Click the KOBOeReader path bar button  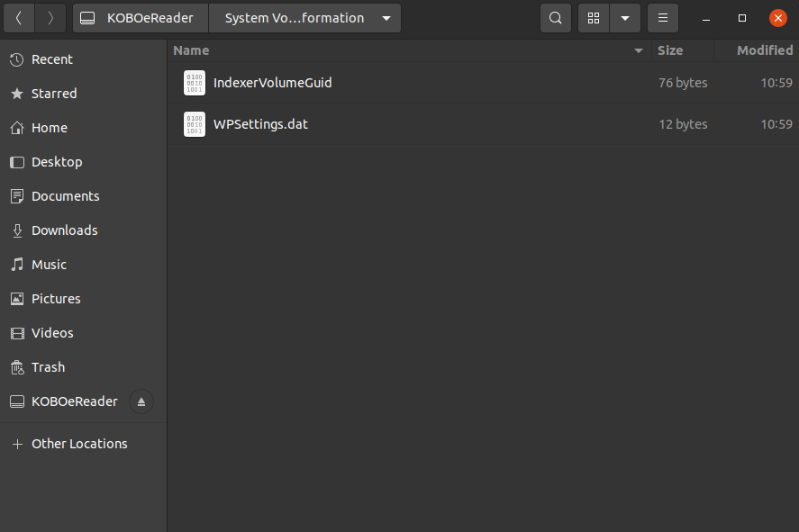click(139, 18)
